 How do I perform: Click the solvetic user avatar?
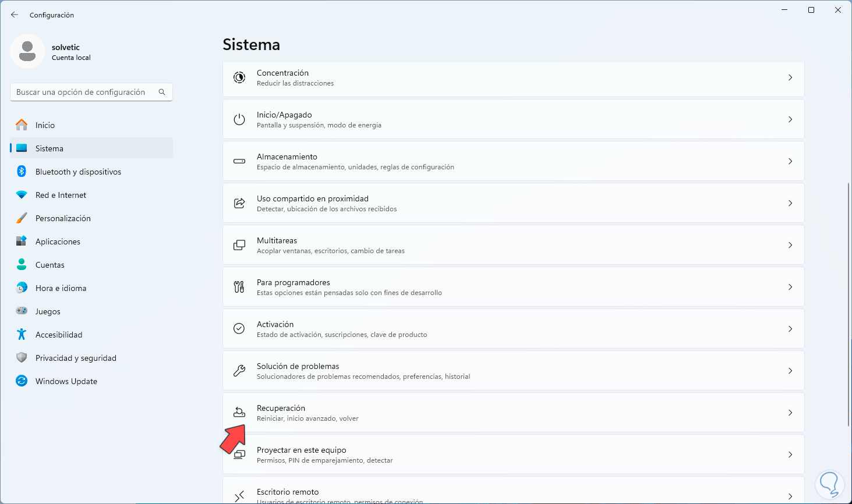(27, 51)
